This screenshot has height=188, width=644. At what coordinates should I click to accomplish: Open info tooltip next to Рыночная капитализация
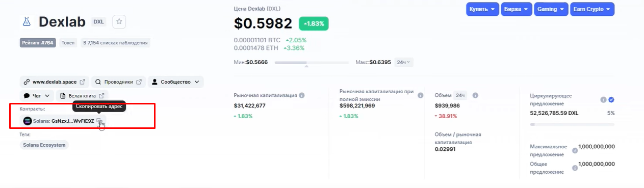302,95
